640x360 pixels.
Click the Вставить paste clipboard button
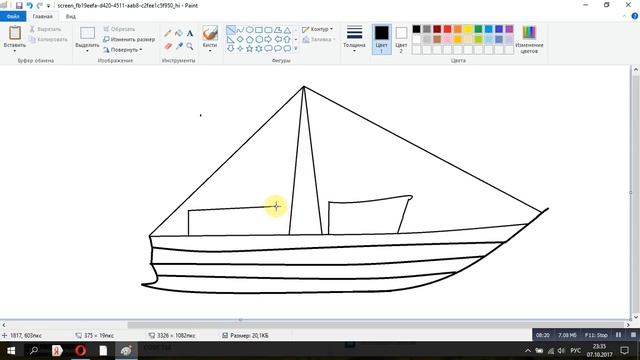coord(15,33)
